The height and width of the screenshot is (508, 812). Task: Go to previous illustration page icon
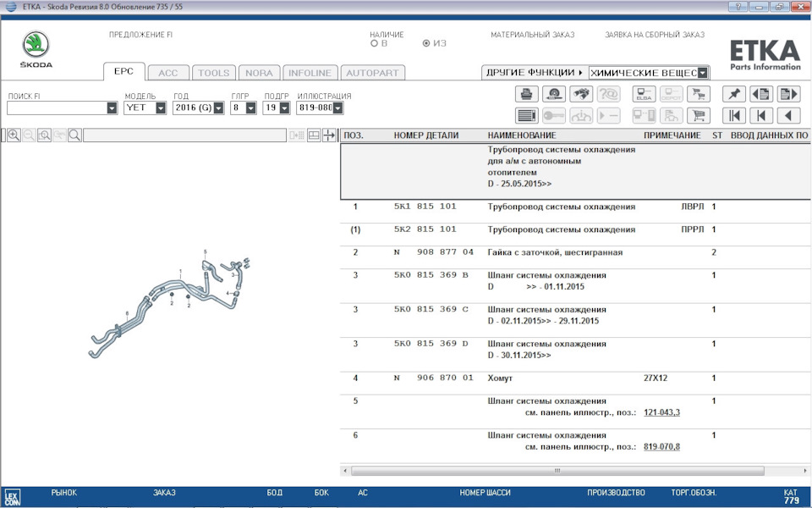(x=761, y=94)
